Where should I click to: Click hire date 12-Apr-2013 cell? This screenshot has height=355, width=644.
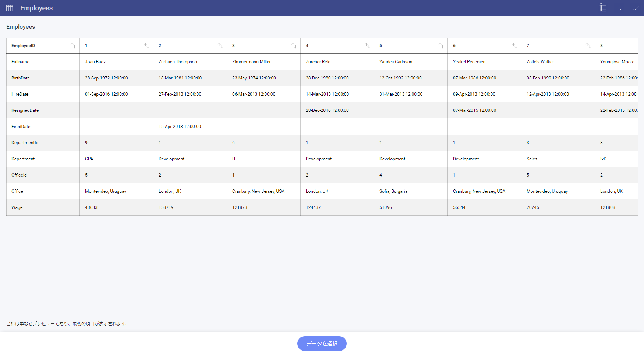coord(558,94)
